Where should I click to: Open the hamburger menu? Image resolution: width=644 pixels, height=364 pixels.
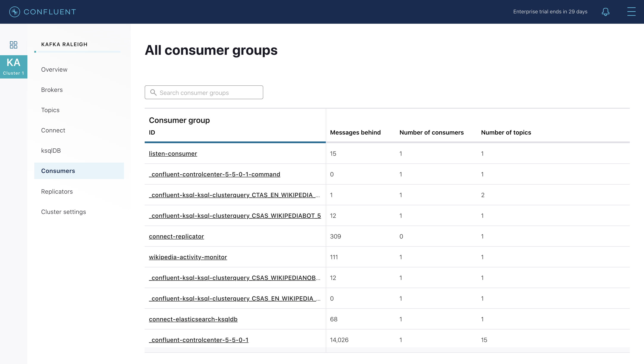tap(631, 11)
